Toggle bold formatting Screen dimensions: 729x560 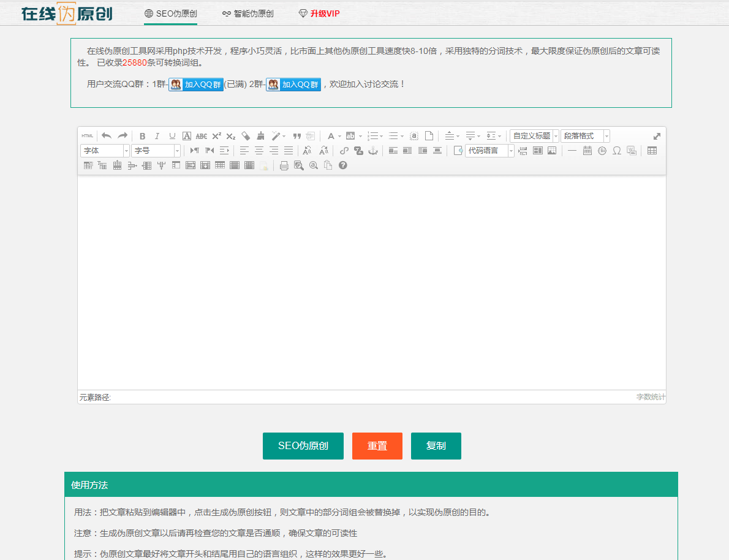143,136
